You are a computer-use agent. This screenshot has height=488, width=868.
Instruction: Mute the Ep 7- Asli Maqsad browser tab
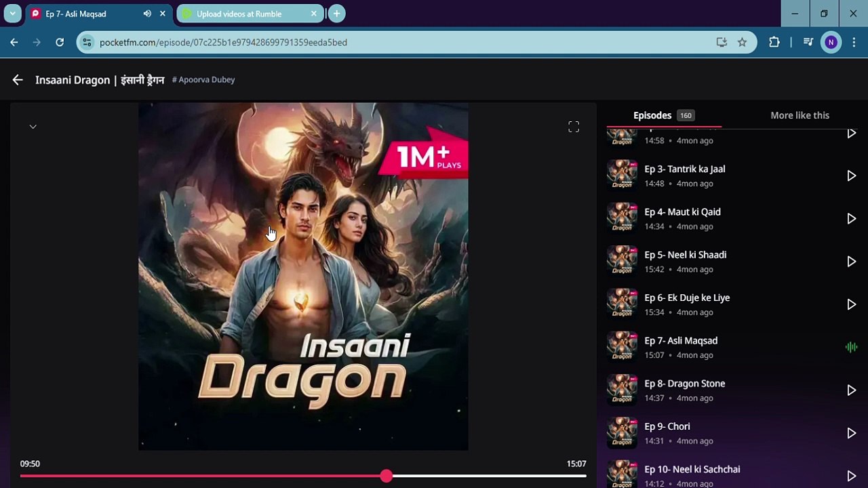(x=147, y=14)
